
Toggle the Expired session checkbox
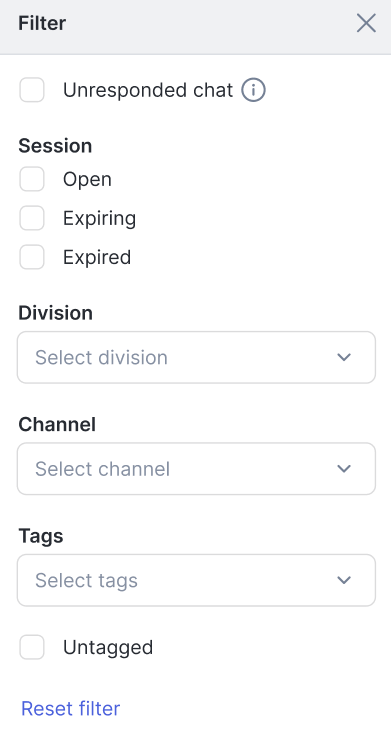pyautogui.click(x=32, y=257)
